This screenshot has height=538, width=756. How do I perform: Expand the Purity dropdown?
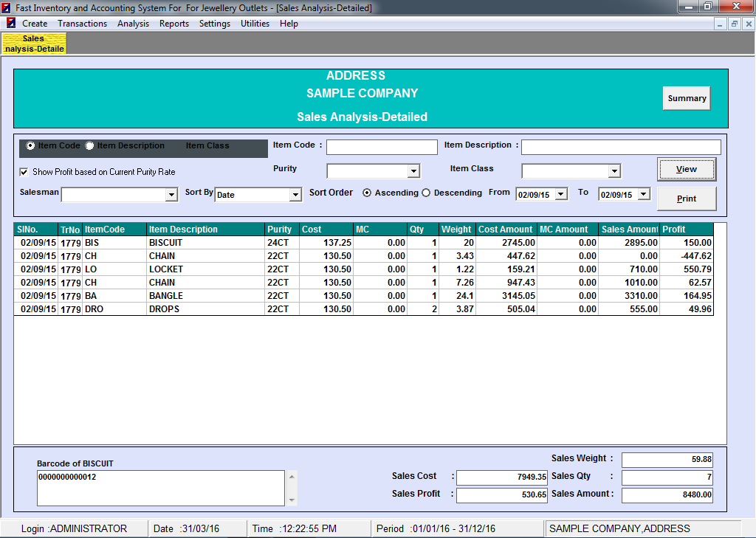point(413,171)
